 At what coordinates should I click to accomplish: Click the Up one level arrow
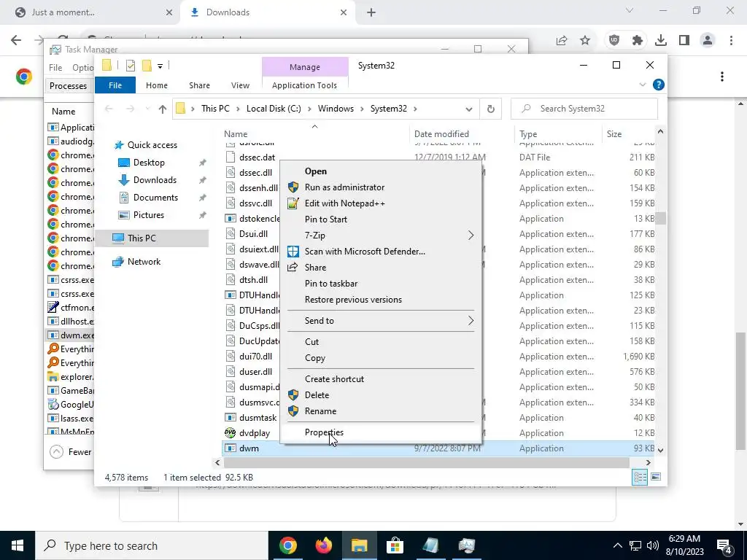point(163,109)
